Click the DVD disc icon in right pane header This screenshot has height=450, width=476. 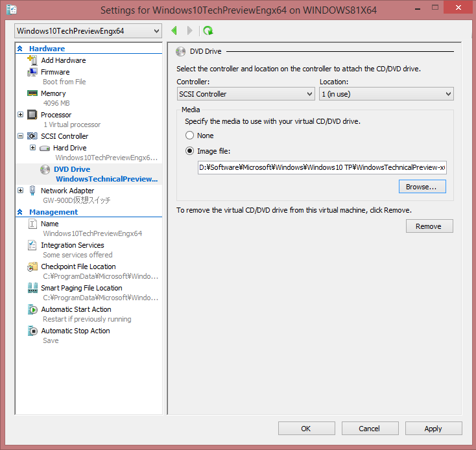coord(181,52)
